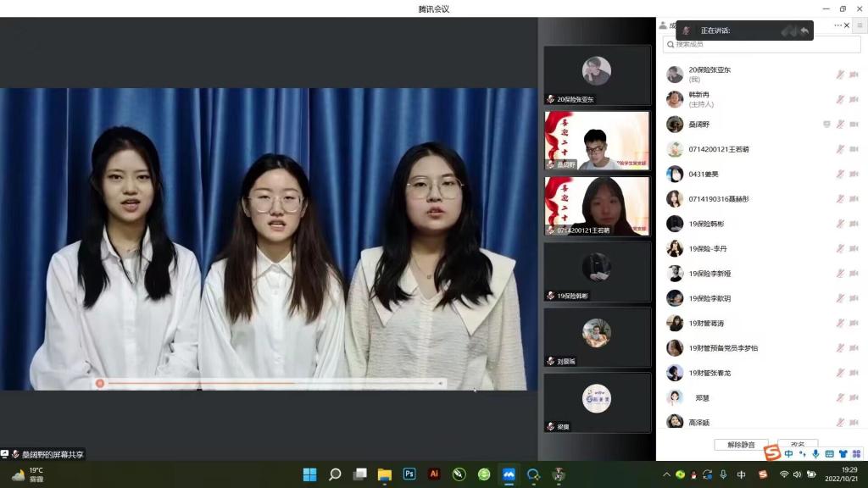Screen dimensions: 868x488
Task: Click the shared video's progress bar
Action: (271, 383)
